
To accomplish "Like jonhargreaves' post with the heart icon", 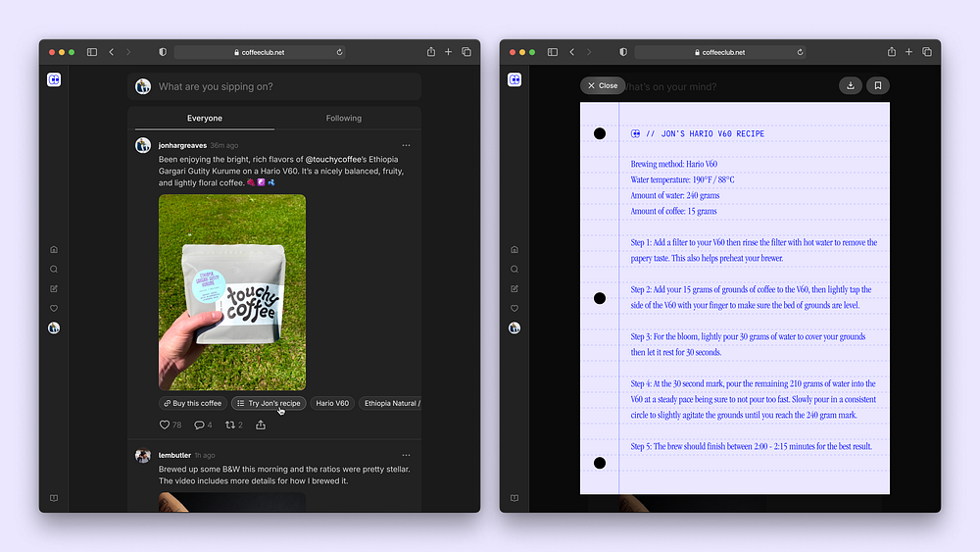I will pos(165,425).
